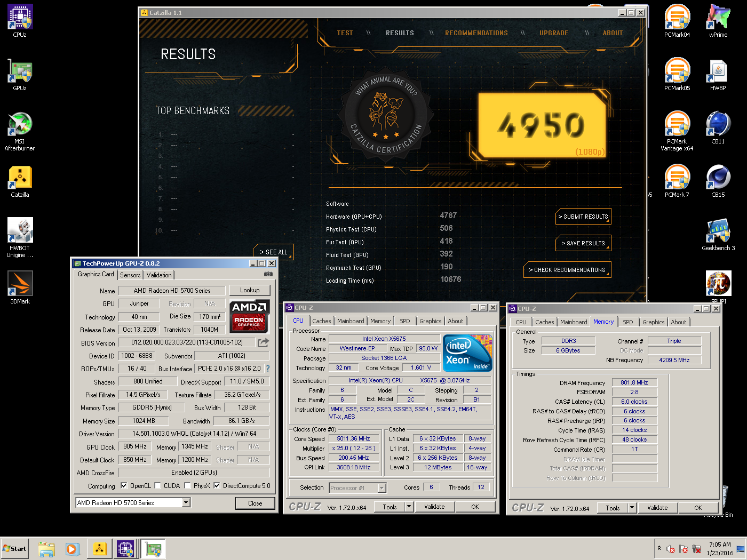Open the CPUz desktop shortcut
The height and width of the screenshot is (560, 747).
click(20, 21)
